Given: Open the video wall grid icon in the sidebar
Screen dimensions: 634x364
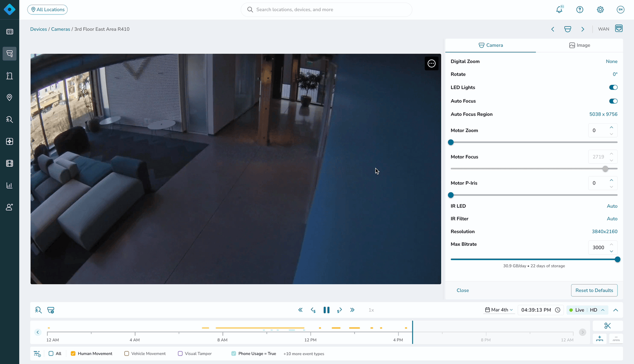Looking at the screenshot, I should (9, 141).
